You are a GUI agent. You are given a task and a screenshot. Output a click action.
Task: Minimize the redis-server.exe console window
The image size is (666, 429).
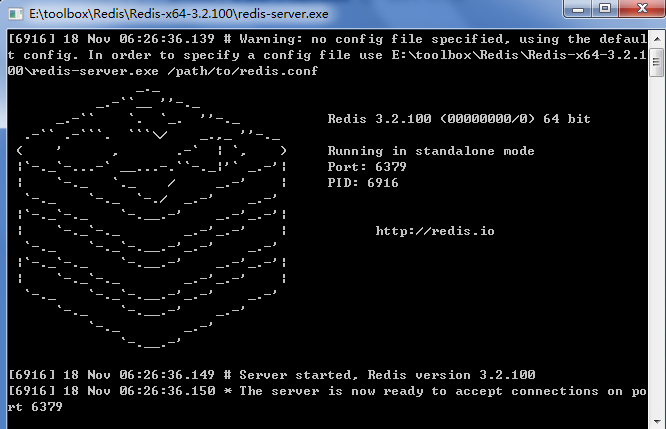click(x=577, y=8)
